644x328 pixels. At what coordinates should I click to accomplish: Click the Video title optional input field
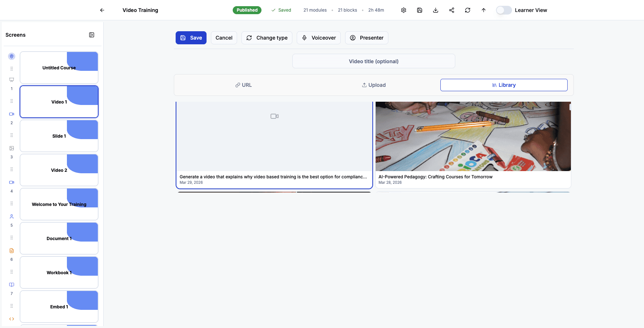point(374,61)
